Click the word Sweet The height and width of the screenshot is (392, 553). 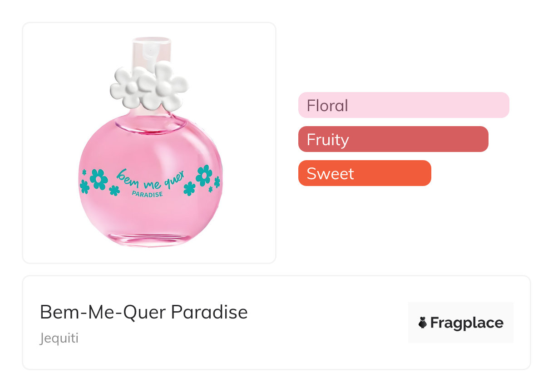[x=330, y=173]
